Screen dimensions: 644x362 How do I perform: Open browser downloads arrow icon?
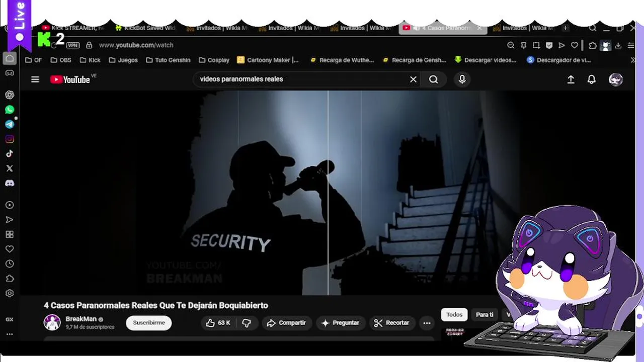[618, 45]
